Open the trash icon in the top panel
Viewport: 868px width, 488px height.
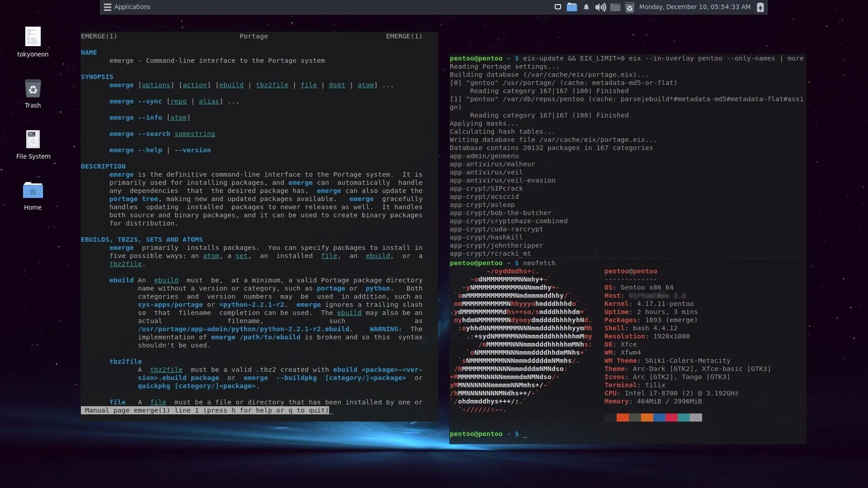tap(630, 7)
